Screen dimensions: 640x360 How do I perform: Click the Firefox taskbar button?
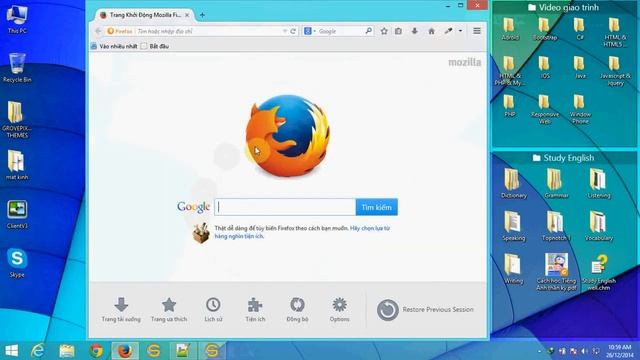125,351
